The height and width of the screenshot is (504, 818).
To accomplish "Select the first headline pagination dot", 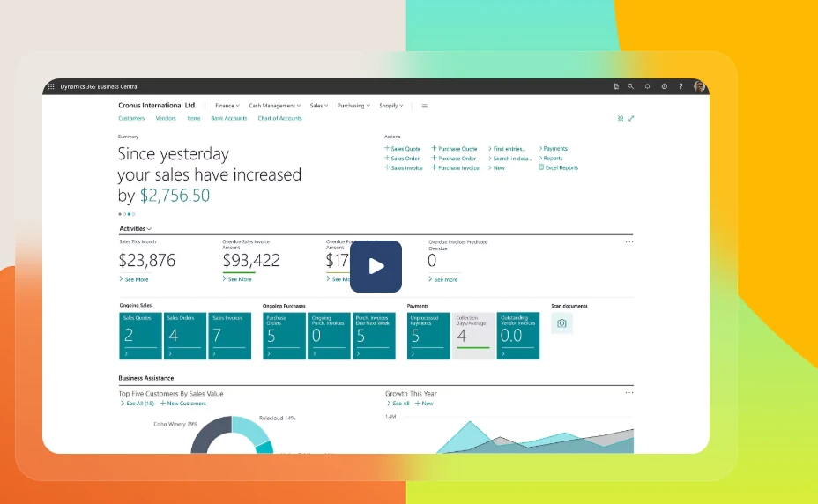I will (x=120, y=214).
